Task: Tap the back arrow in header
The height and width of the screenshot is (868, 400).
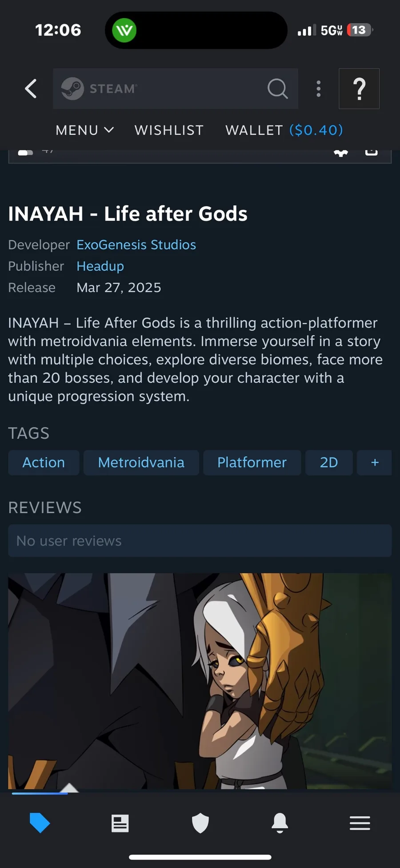Action: (31, 88)
